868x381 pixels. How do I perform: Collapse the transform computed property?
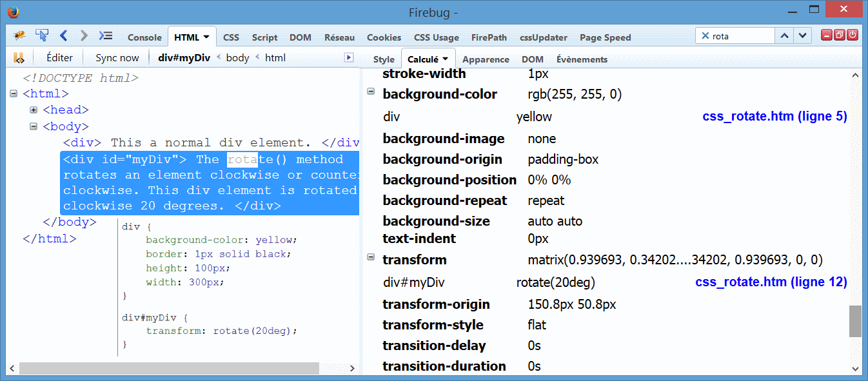tap(371, 257)
